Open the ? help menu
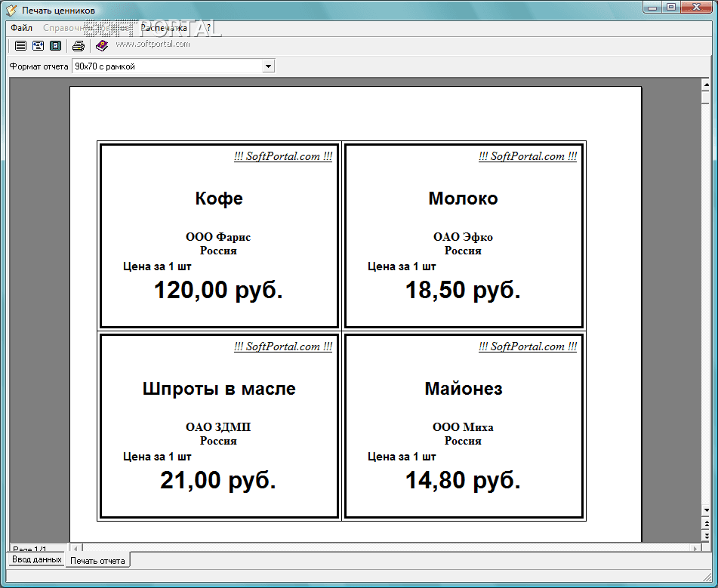718x588 pixels. coord(208,28)
